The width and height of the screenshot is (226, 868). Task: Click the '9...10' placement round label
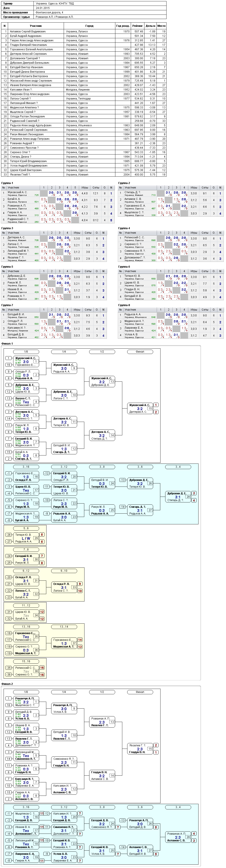tap(64, 571)
